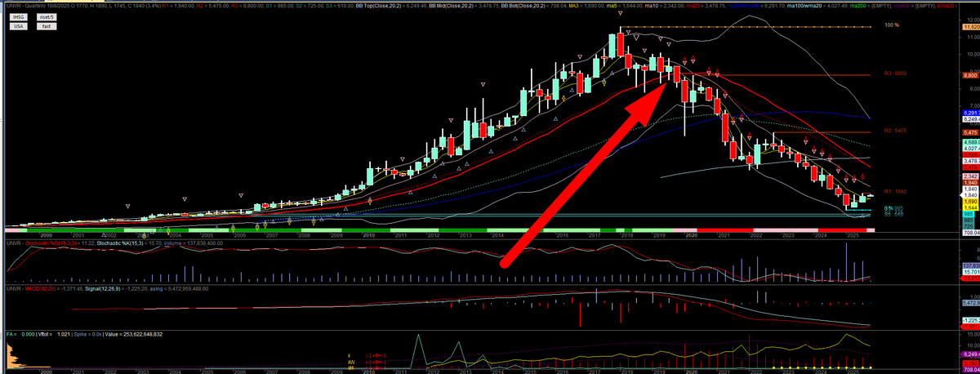Click the riset/5 button

point(46,17)
